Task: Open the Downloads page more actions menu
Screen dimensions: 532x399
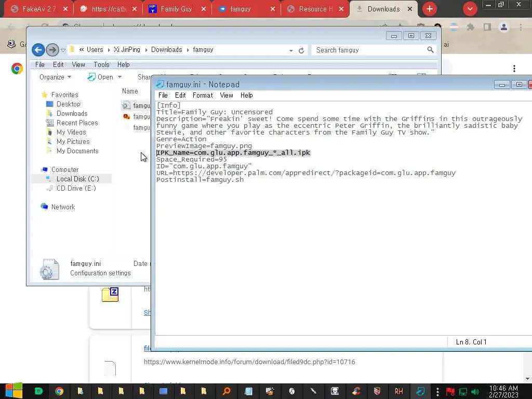Action: pyautogui.click(x=514, y=69)
